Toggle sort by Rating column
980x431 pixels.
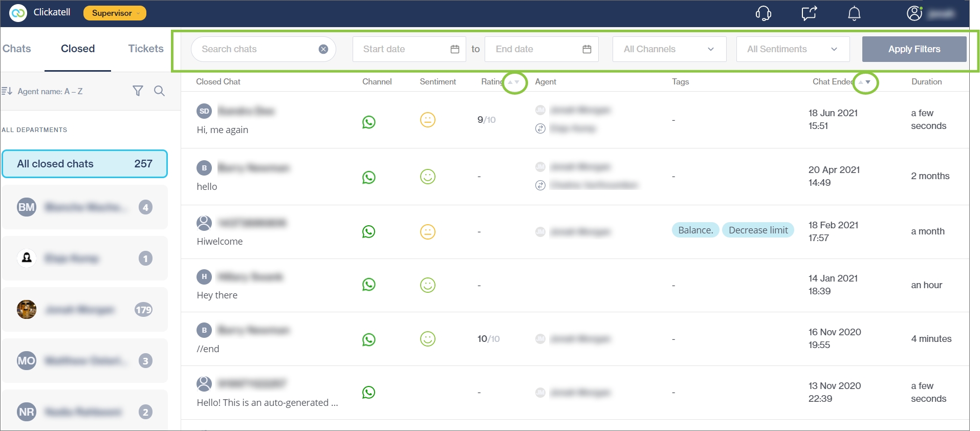514,82
